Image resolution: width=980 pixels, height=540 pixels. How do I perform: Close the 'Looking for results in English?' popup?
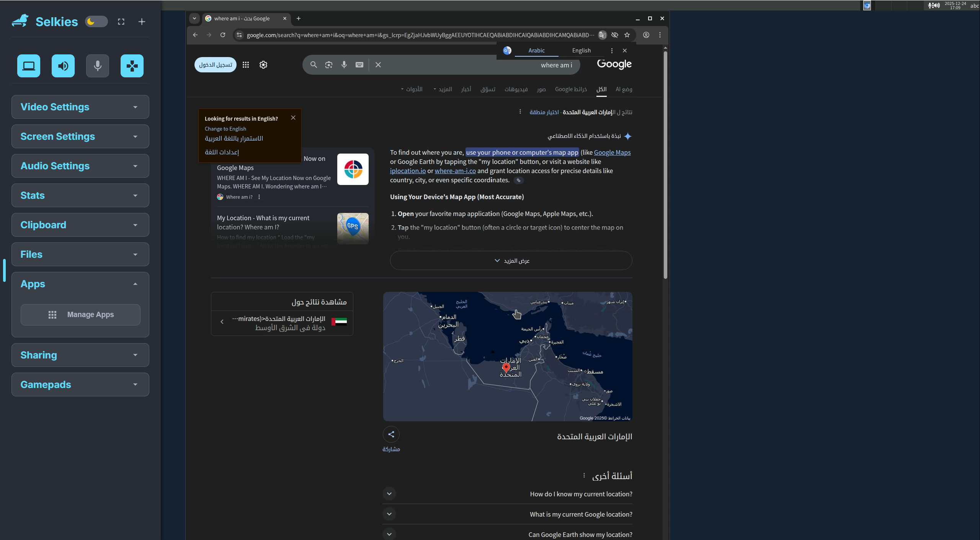tap(293, 118)
